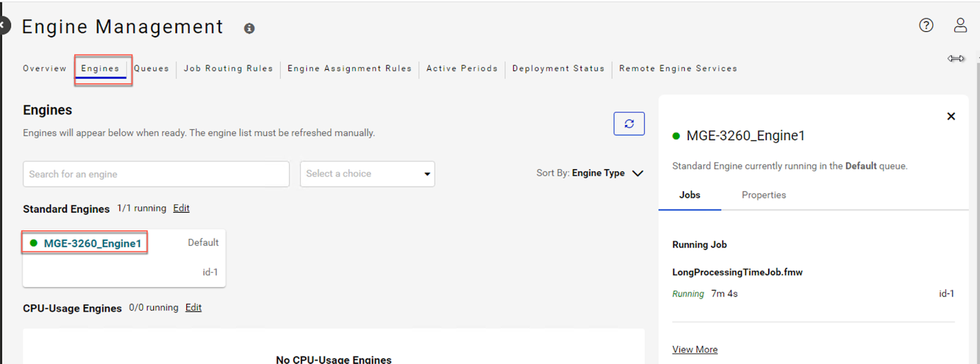Refresh the engine list
Image resolution: width=980 pixels, height=364 pixels.
629,124
